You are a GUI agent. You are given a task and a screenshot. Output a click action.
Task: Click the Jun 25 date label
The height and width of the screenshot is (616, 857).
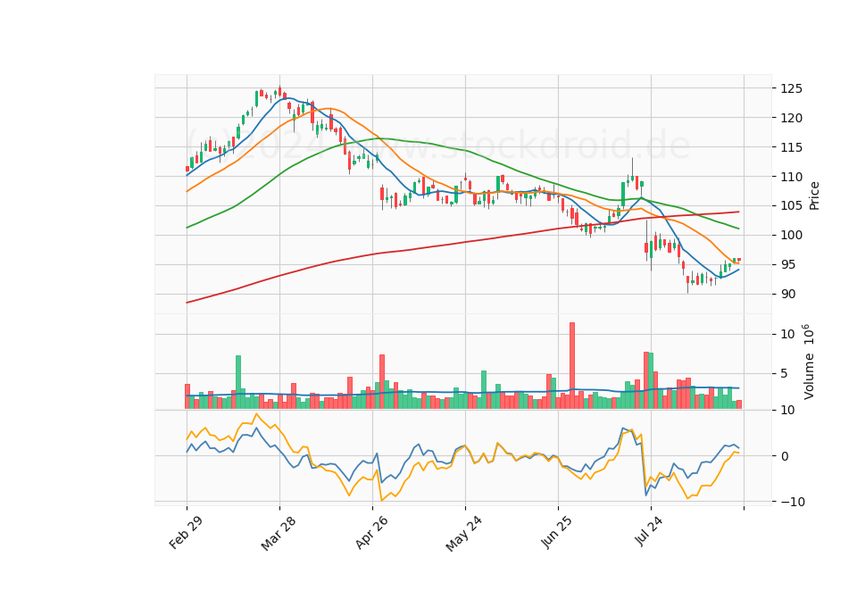coord(557,532)
